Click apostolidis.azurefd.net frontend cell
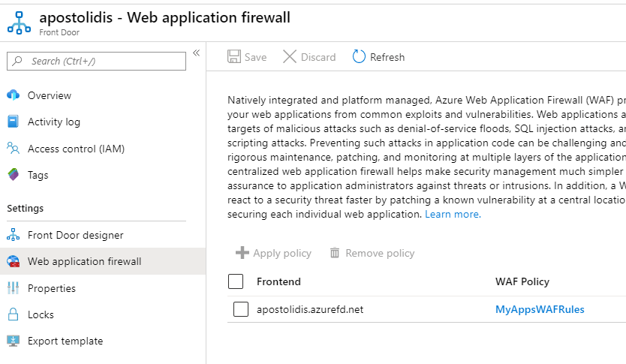 [x=310, y=310]
